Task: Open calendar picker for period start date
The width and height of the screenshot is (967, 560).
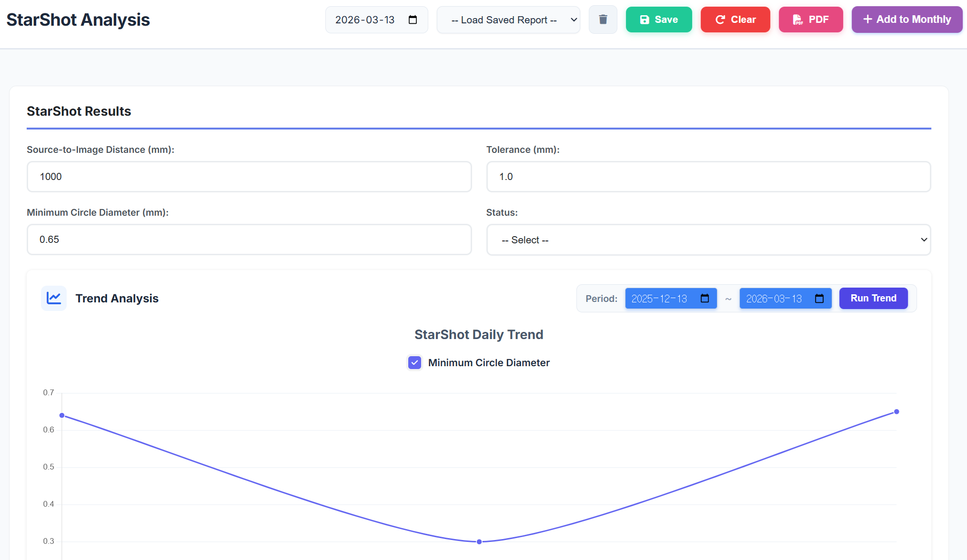Action: click(x=705, y=299)
